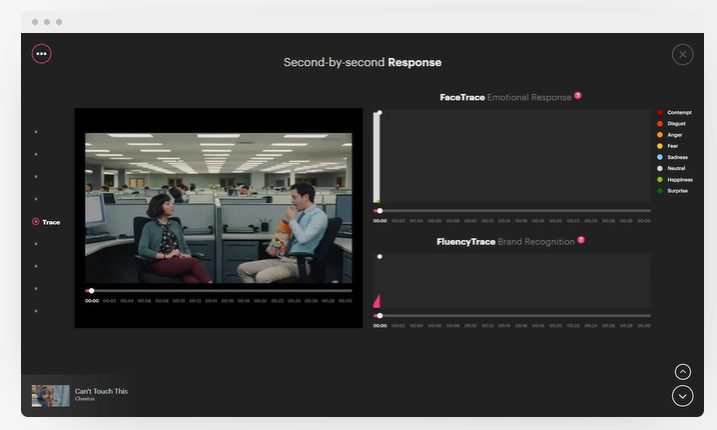Image resolution: width=717 pixels, height=430 pixels.
Task: Click the FluencyTrace Brand Recognition heading
Action: tap(505, 242)
